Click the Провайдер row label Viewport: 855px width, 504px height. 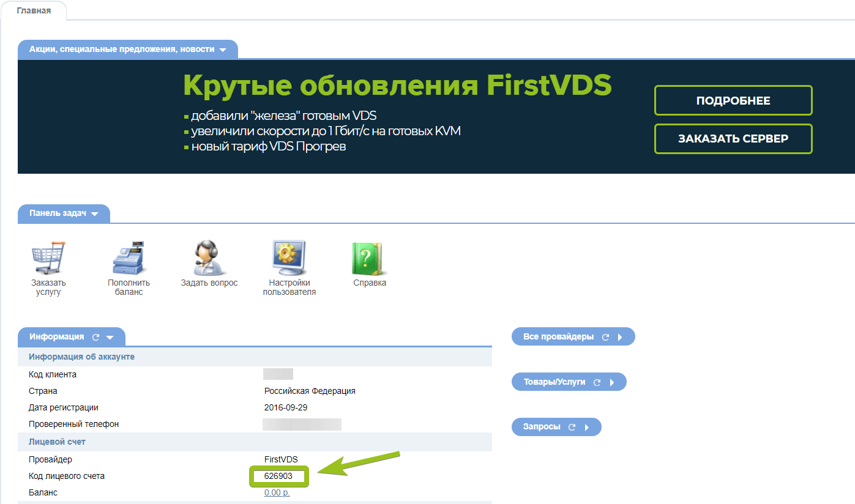tap(50, 459)
